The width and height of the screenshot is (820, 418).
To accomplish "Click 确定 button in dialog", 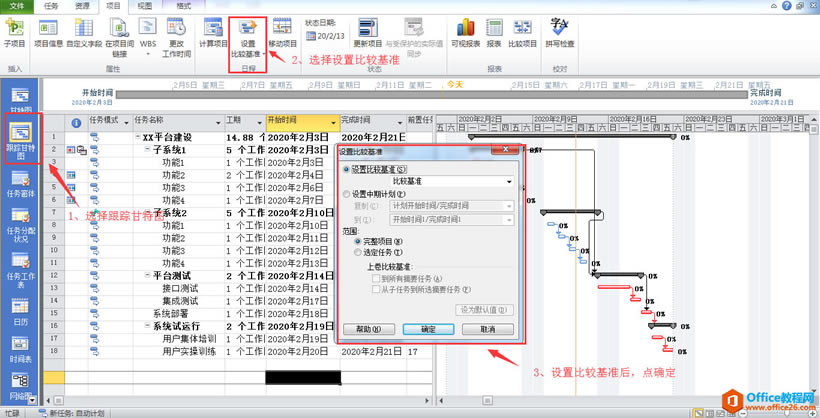I will (428, 330).
